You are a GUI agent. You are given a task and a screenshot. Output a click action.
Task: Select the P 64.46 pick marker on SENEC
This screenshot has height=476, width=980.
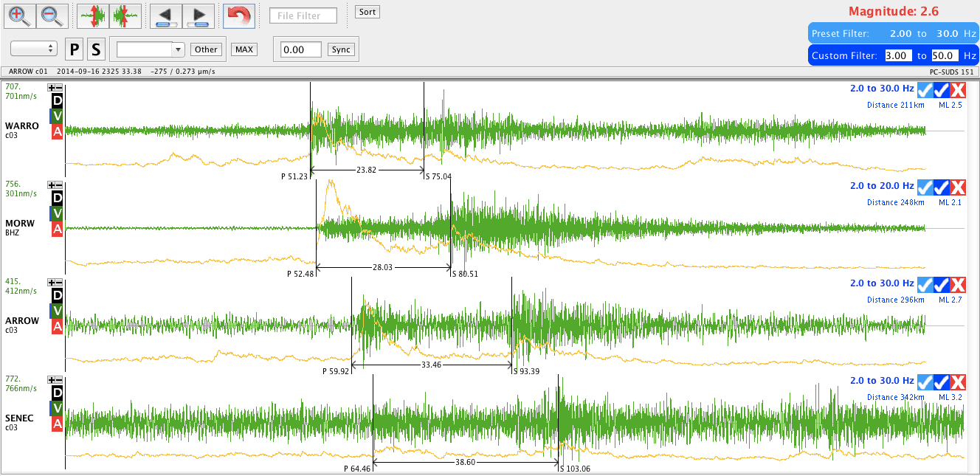click(x=357, y=468)
